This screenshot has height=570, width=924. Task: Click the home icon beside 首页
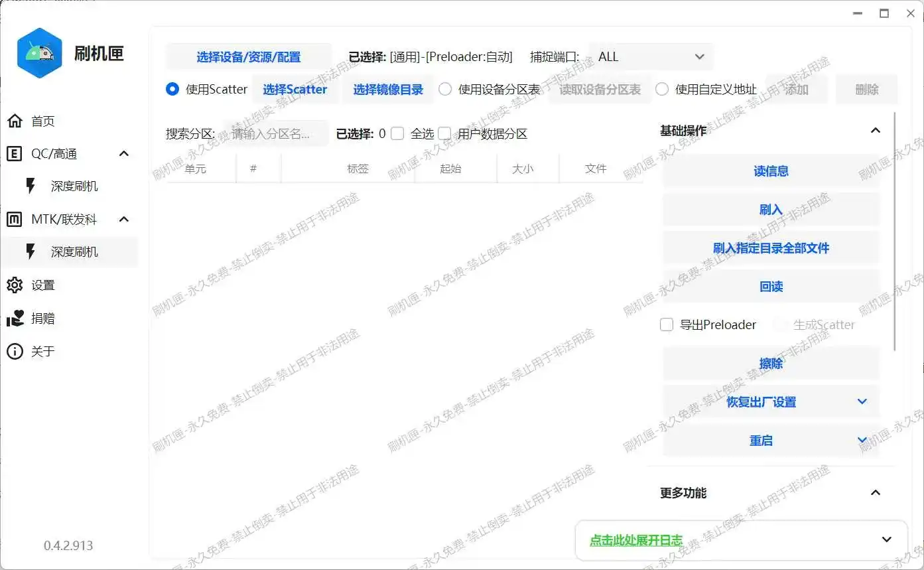(15, 121)
